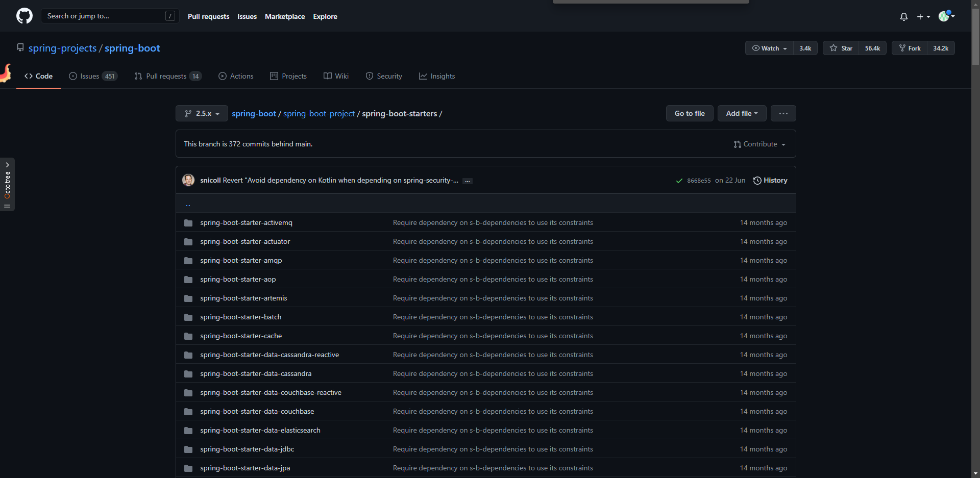Switch to the Issues tab
This screenshot has height=478, width=980.
tap(93, 76)
